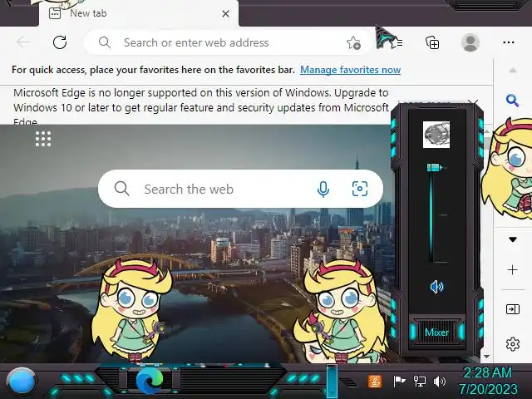Image resolution: width=532 pixels, height=399 pixels.
Task: Click the taskbar volume speaker icon
Action: 440,381
